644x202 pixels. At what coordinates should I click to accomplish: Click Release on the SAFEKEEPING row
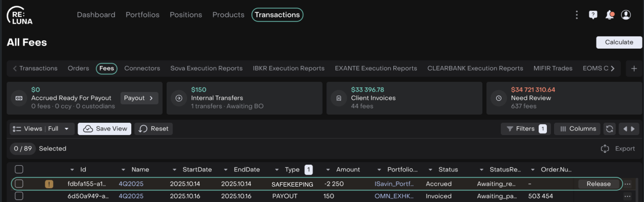click(598, 184)
